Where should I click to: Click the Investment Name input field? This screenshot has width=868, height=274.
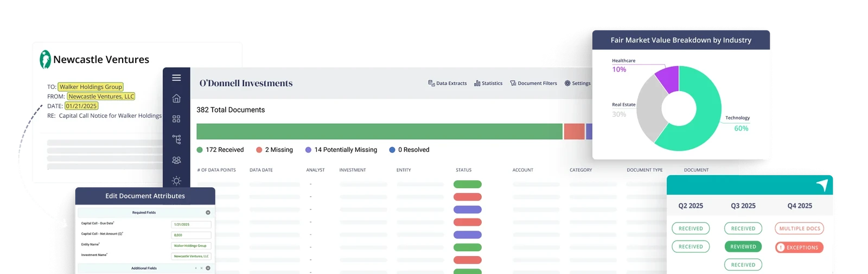[x=191, y=256]
